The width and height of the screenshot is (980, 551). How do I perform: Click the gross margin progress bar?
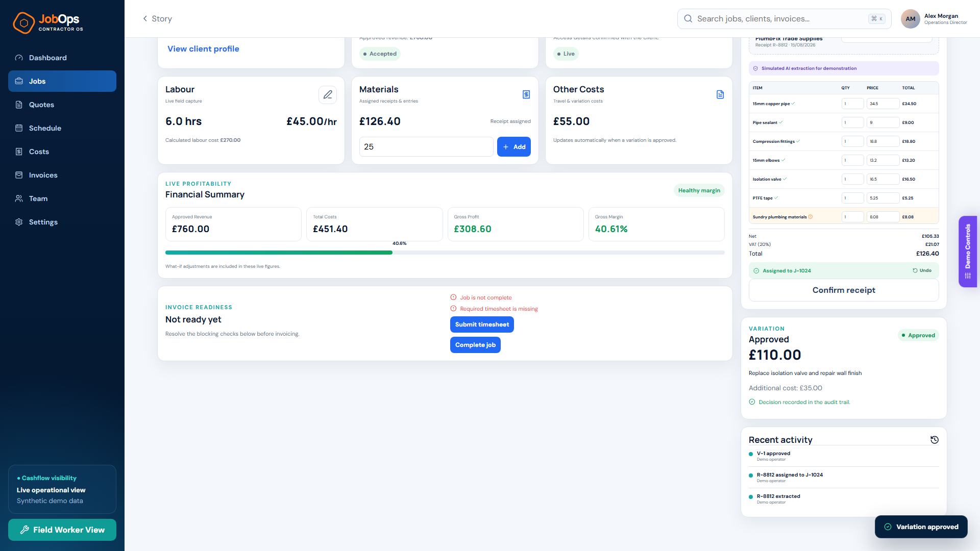pyautogui.click(x=445, y=253)
